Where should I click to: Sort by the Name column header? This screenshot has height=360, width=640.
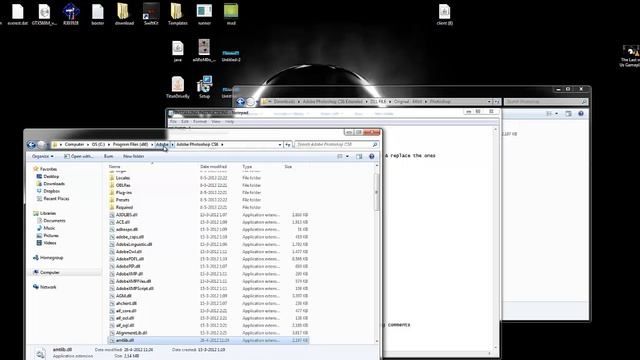tap(115, 167)
